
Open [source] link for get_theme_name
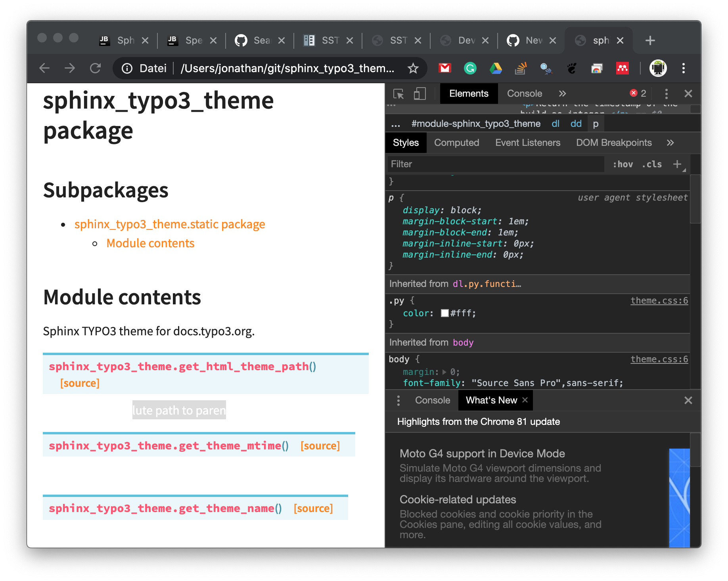[313, 508]
